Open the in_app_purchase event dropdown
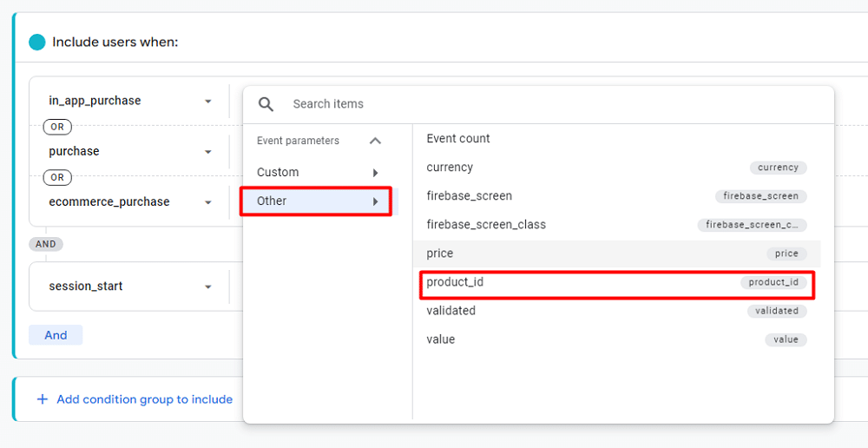This screenshot has width=868, height=448. click(207, 102)
